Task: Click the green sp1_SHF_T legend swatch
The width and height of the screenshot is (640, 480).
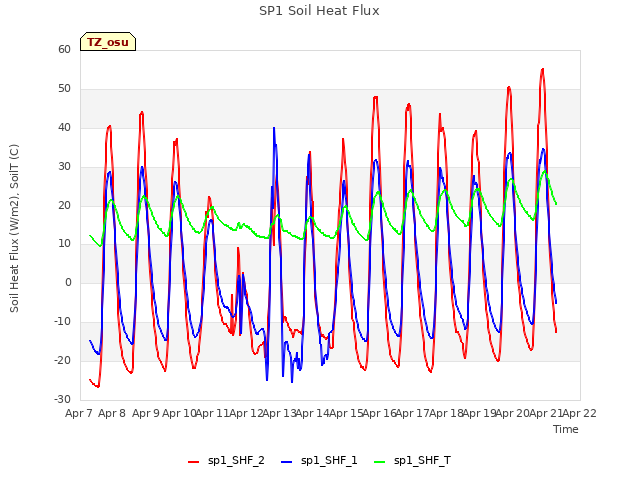Action: 380,462
